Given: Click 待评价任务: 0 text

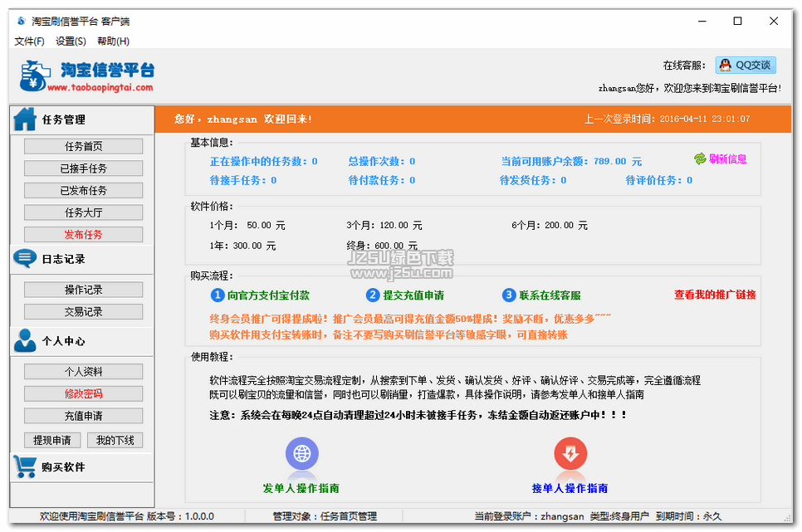Looking at the screenshot, I should tap(659, 180).
